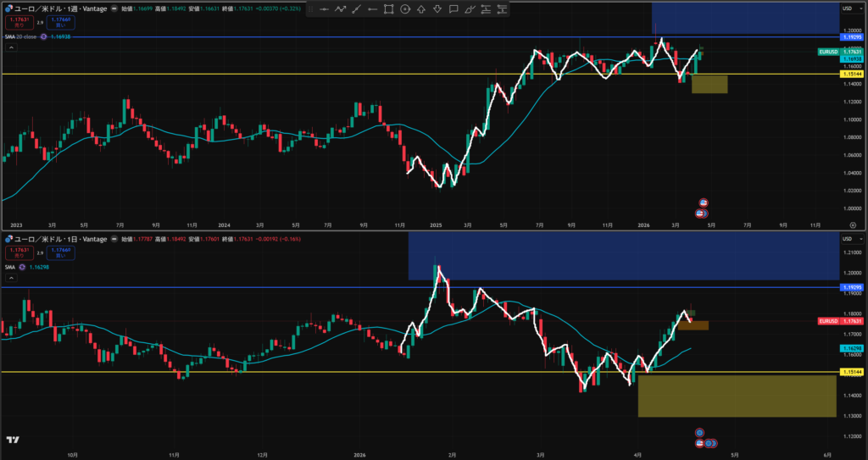Viewport: 868px width, 460px height.
Task: Select the arrow up marker tool
Action: (x=421, y=9)
